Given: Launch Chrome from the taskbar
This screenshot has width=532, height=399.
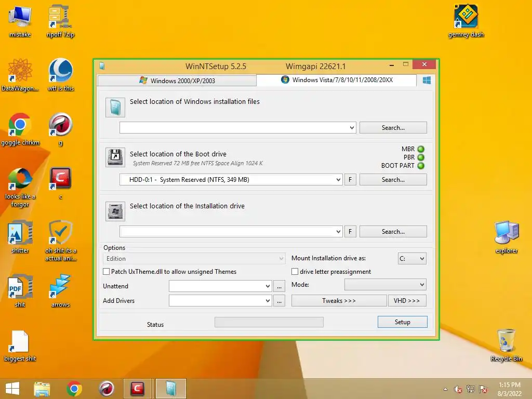Looking at the screenshot, I should point(74,389).
